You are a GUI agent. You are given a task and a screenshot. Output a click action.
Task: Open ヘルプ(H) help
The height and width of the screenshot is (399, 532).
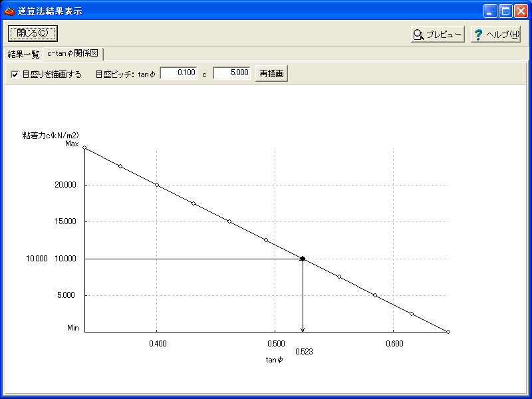[x=495, y=35]
